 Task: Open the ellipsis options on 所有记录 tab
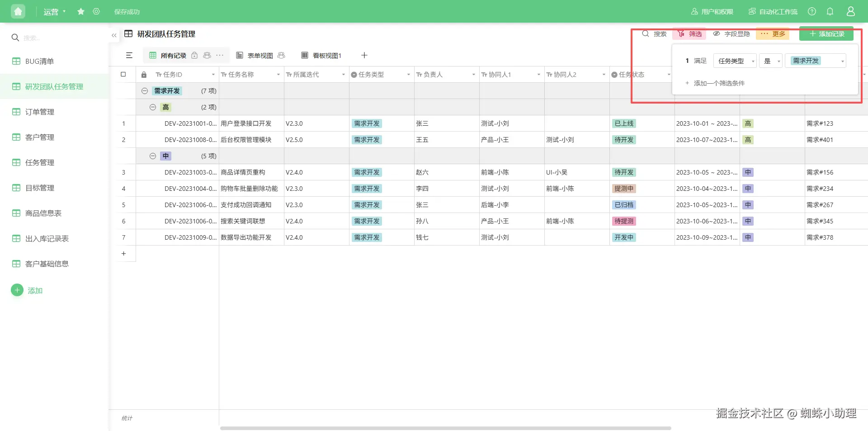(x=220, y=55)
